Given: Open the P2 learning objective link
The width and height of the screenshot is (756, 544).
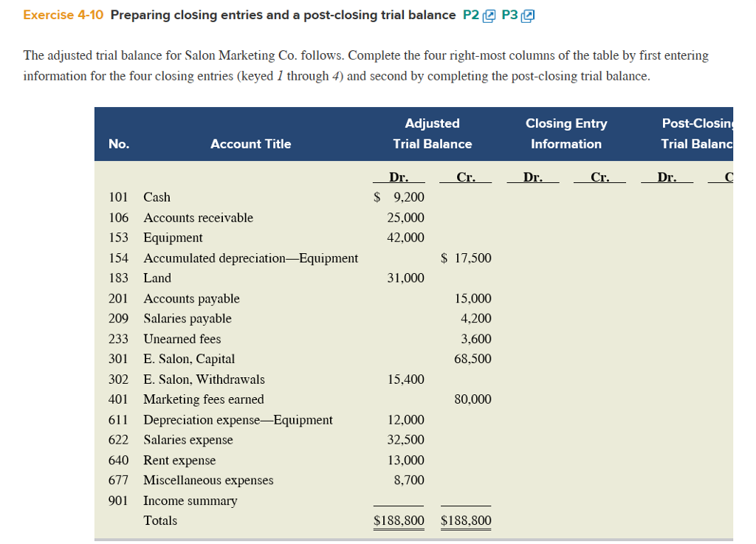Looking at the screenshot, I should pyautogui.click(x=470, y=16).
